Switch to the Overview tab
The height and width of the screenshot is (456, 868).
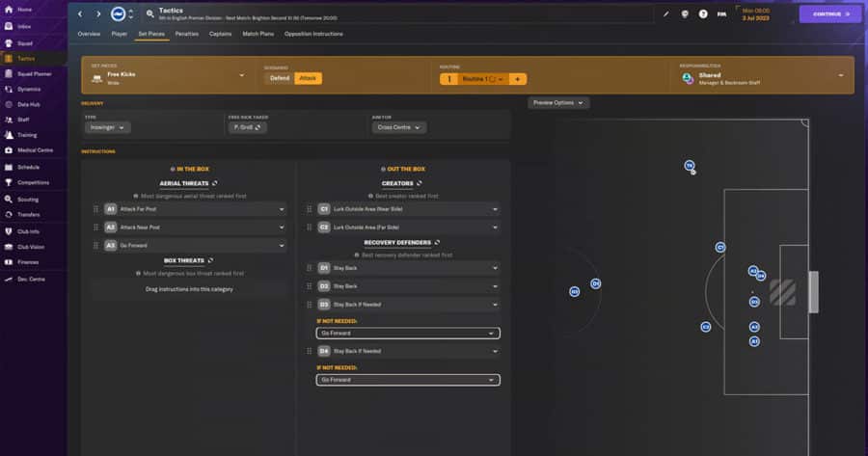[89, 34]
